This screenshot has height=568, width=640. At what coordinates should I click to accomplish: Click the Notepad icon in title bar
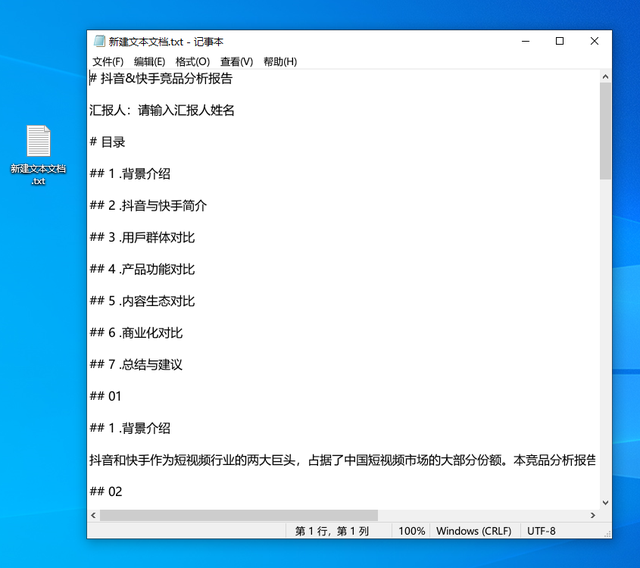[99, 41]
